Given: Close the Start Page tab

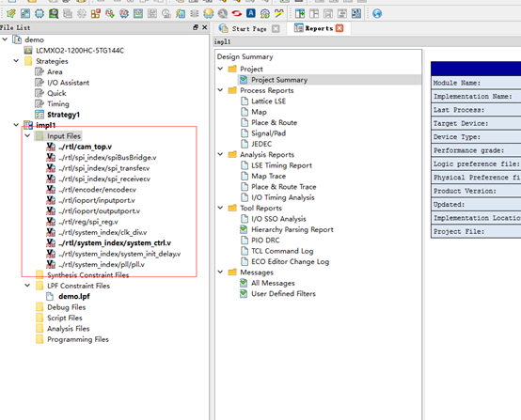Looking at the screenshot, I should 276,28.
